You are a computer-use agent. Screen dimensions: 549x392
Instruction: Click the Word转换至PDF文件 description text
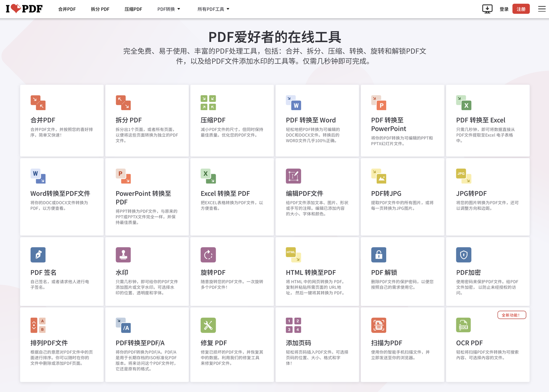[59, 205]
